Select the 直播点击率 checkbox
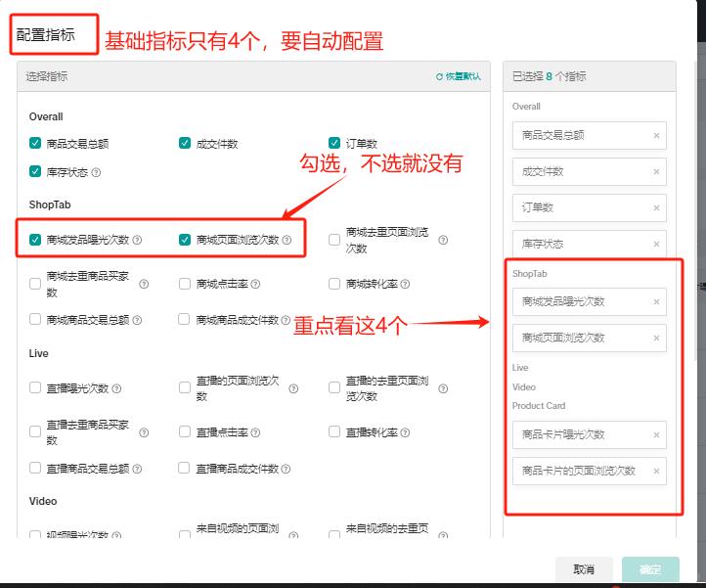706x588 pixels. 185,431
